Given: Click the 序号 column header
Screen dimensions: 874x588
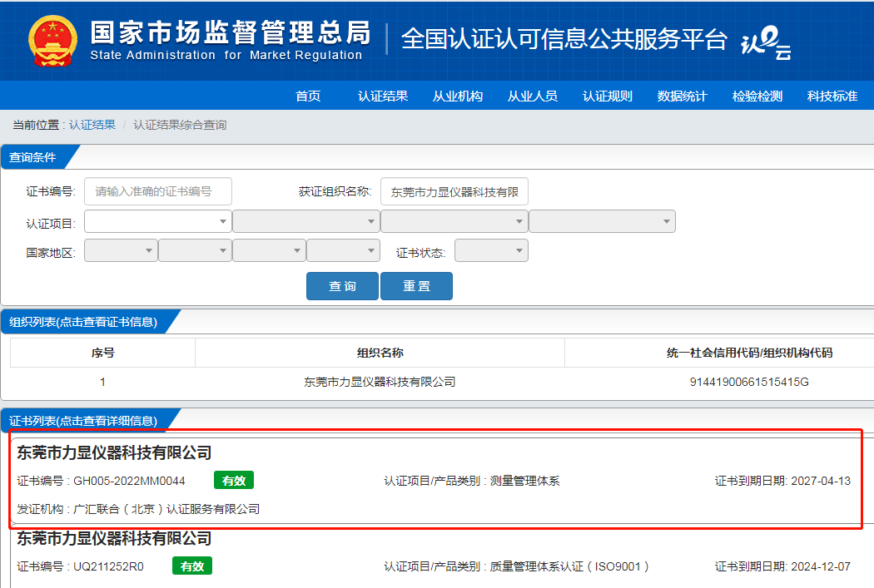Looking at the screenshot, I should point(102,353).
